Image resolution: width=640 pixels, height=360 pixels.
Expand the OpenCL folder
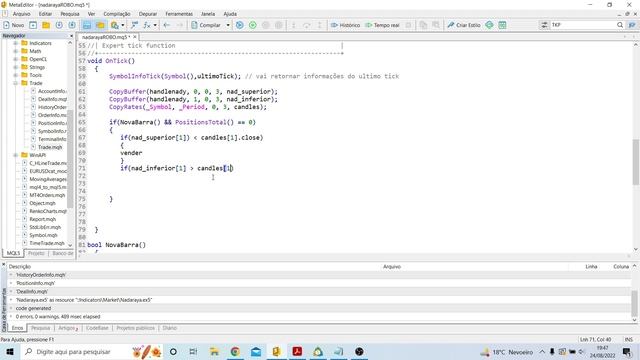click(16, 59)
